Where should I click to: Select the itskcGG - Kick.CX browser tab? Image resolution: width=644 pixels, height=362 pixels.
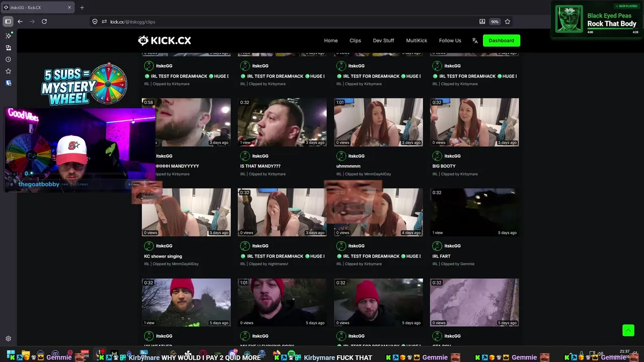(38, 8)
